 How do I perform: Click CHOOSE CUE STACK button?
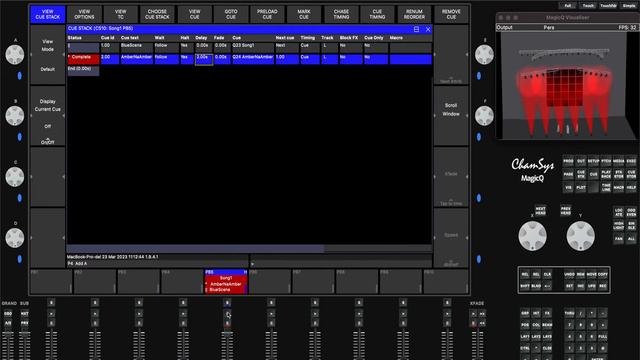pyautogui.click(x=157, y=14)
